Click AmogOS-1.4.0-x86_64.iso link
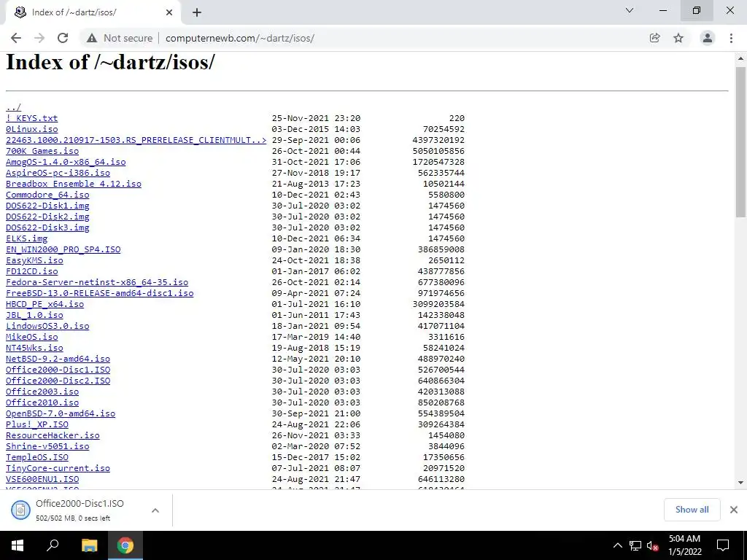 point(66,162)
